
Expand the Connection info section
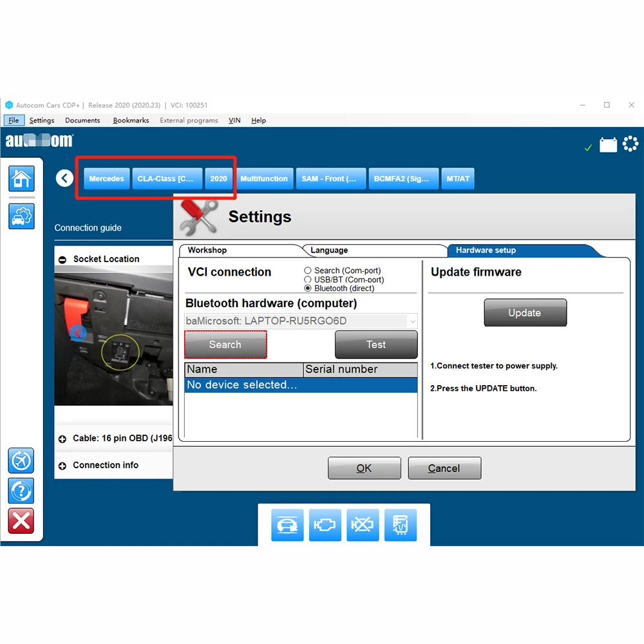tap(62, 466)
